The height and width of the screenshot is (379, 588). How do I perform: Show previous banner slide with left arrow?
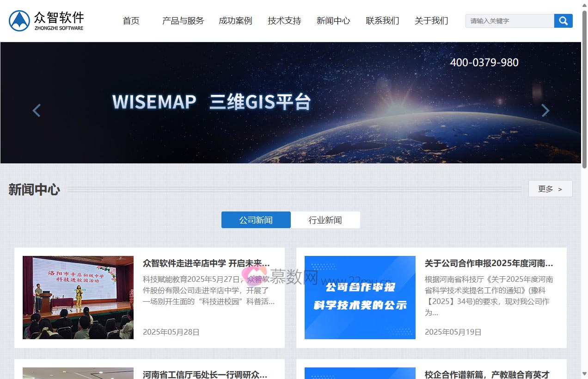37,111
